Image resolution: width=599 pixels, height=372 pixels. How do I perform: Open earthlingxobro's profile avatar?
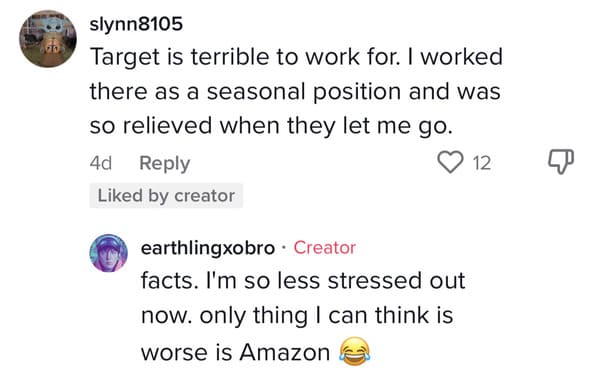pos(108,253)
